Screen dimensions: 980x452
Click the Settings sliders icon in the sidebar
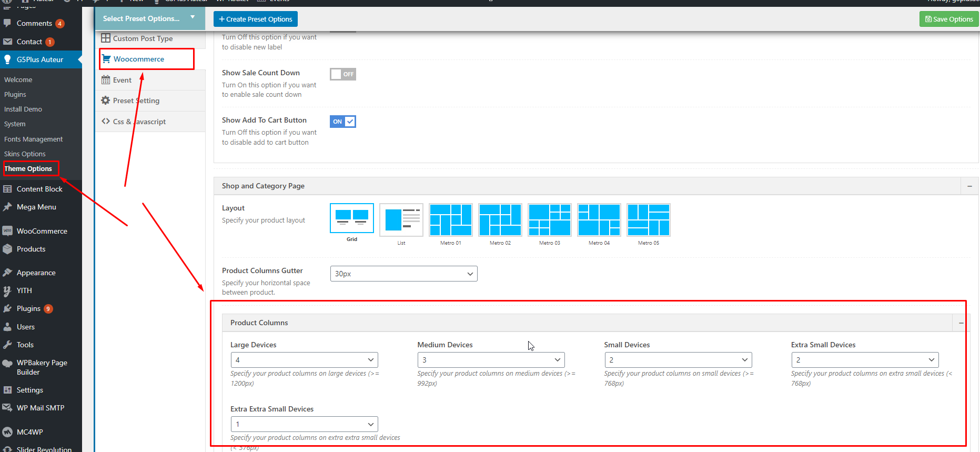tap(7, 390)
